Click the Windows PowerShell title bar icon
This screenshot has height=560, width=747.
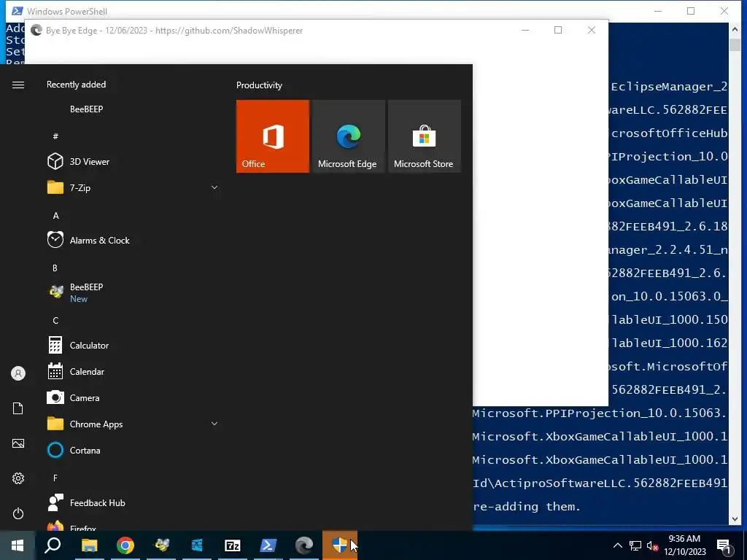(18, 10)
